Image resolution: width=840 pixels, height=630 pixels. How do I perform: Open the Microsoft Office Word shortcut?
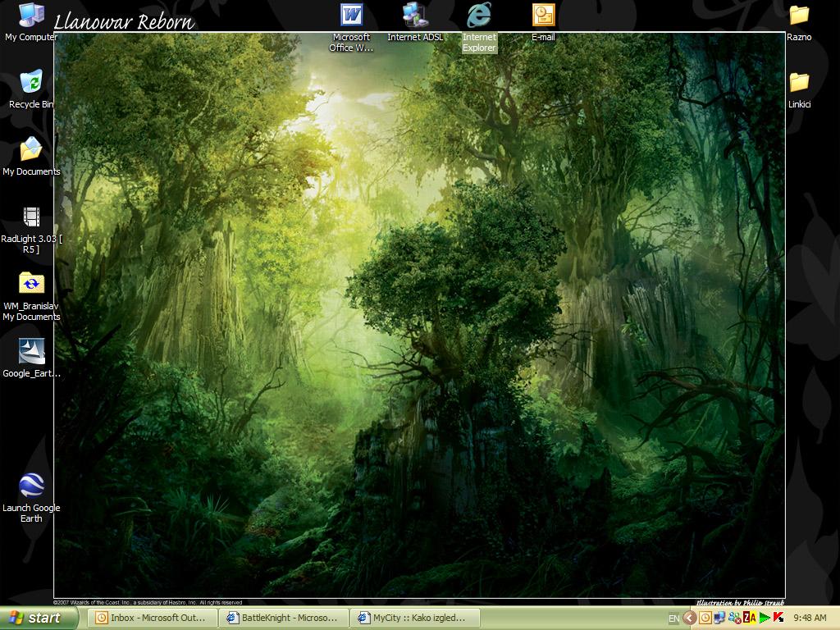351,16
